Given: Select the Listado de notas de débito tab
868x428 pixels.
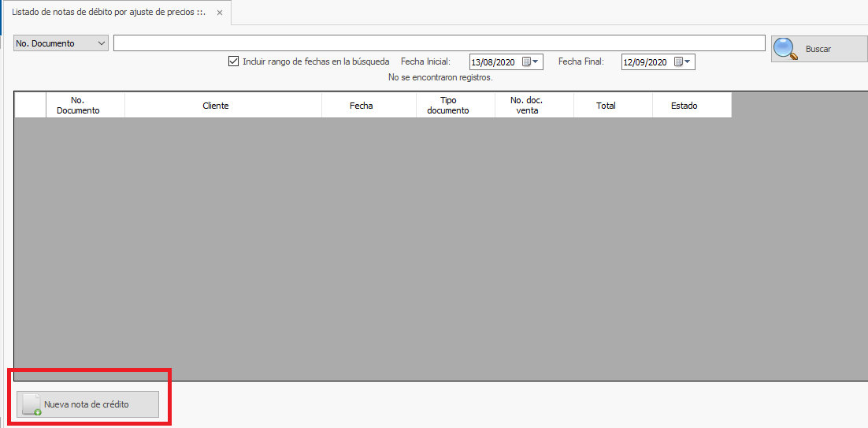Looking at the screenshot, I should [x=109, y=13].
